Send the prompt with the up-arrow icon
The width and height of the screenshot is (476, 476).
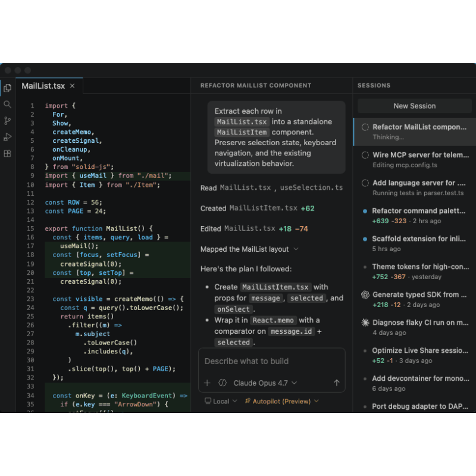(x=336, y=383)
